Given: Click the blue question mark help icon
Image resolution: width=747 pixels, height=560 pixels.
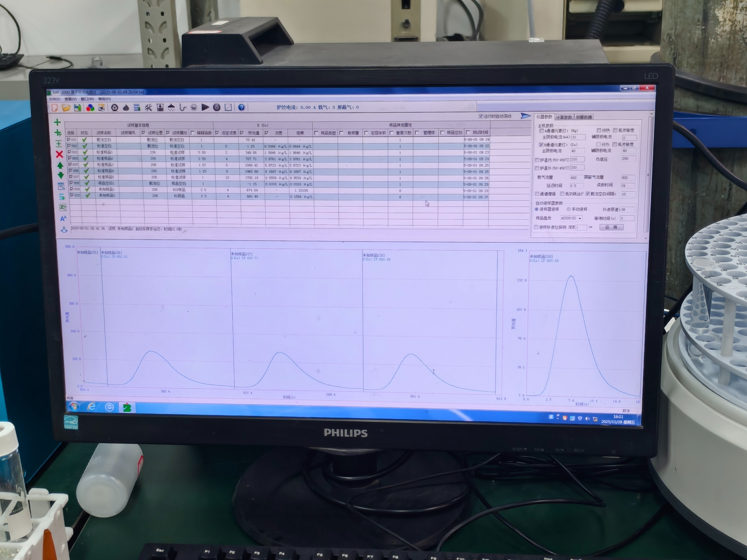Looking at the screenshot, I should pos(241,107).
